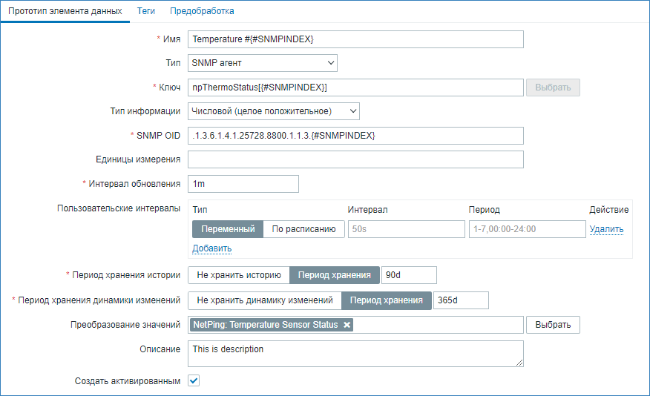
Task: Focus the Период field showing 1-7,00:00-24:00
Action: (x=527, y=229)
